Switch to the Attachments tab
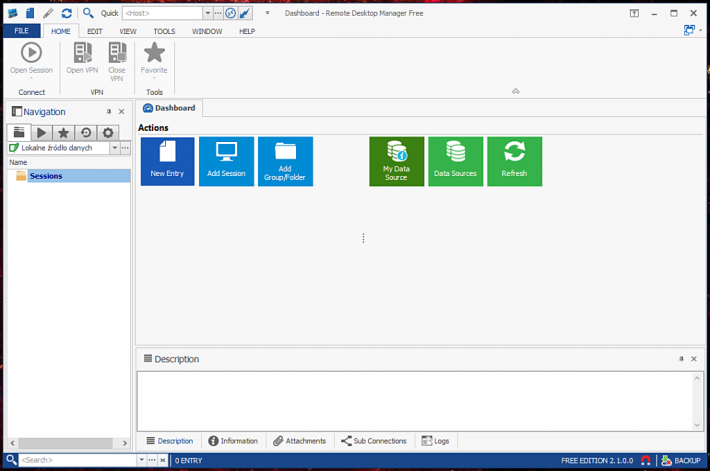The width and height of the screenshot is (710, 471). click(300, 441)
